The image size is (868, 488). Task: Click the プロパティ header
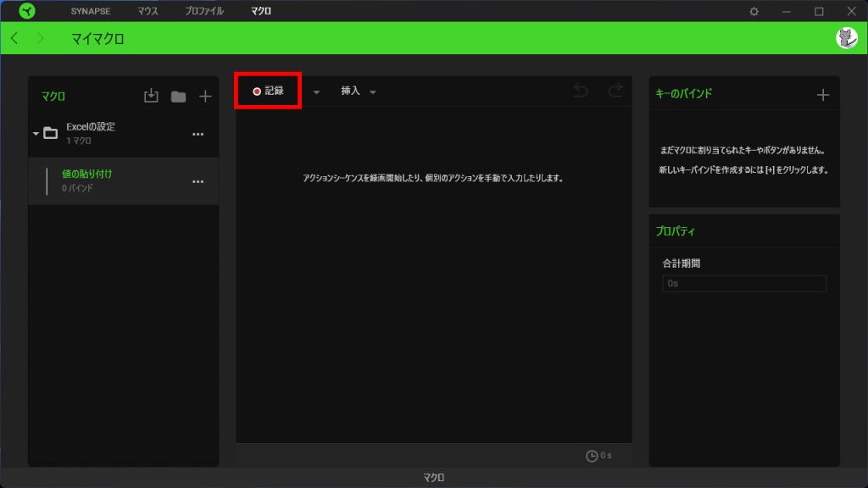tap(676, 231)
